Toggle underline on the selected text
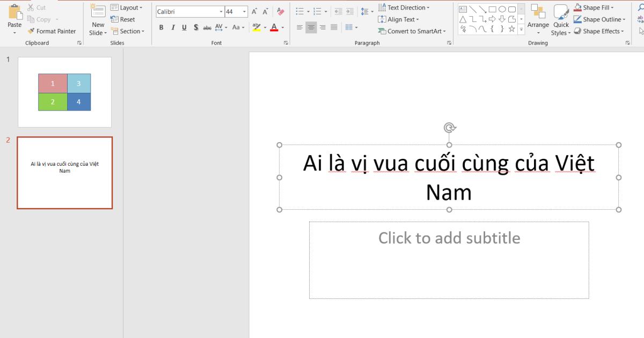This screenshot has width=644, height=338. 184,27
